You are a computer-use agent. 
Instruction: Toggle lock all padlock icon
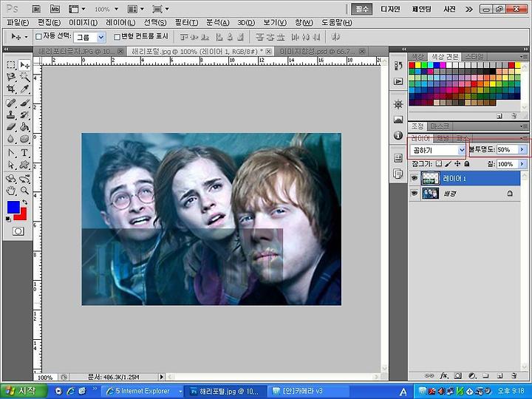coord(467,164)
